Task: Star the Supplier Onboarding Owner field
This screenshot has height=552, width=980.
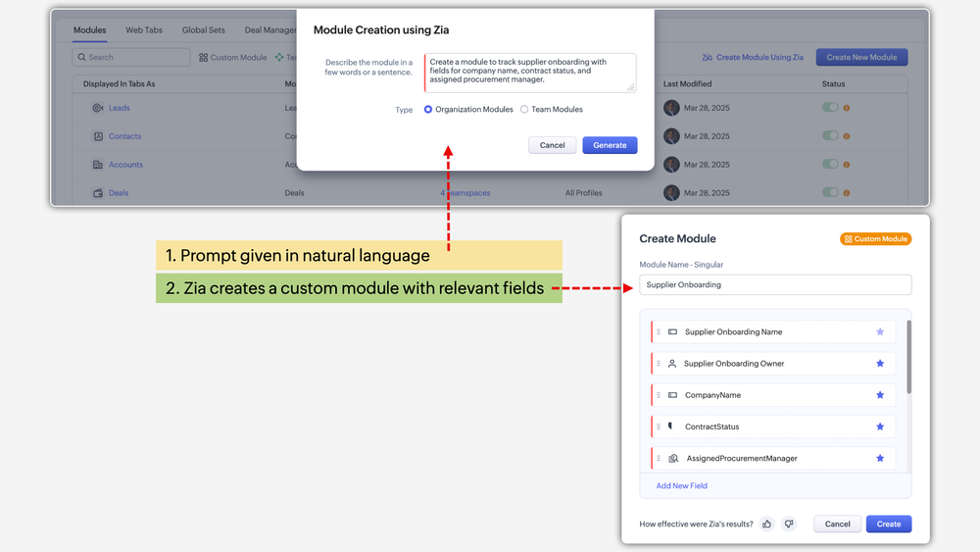Action: tap(880, 363)
